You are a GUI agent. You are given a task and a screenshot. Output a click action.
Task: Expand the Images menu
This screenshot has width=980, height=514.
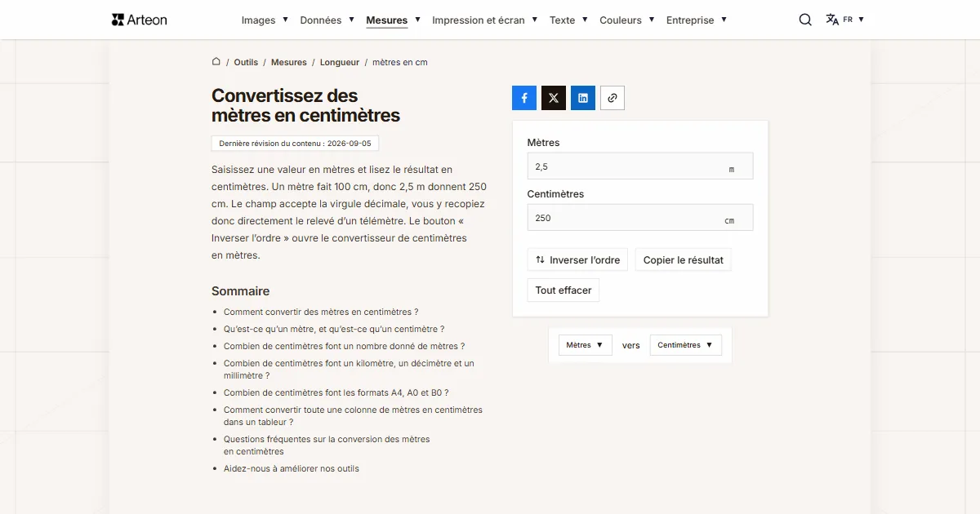coord(265,20)
